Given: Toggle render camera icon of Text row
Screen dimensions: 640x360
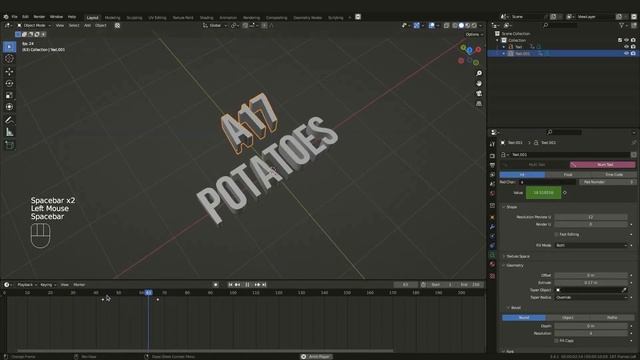Looking at the screenshot, I should coord(633,47).
